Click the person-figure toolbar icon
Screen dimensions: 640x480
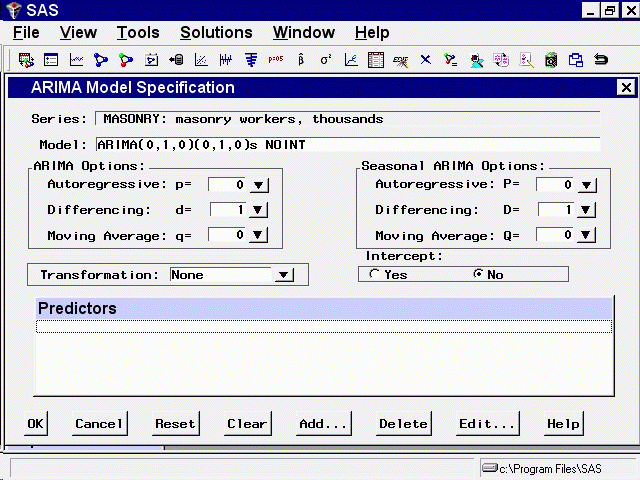click(x=476, y=60)
